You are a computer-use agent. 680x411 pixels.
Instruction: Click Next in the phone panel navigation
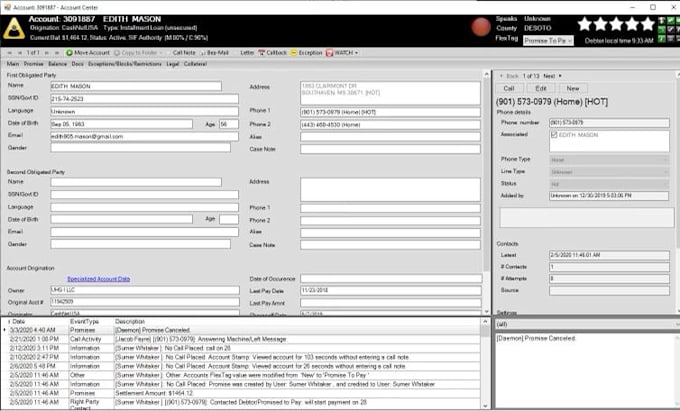coord(549,76)
